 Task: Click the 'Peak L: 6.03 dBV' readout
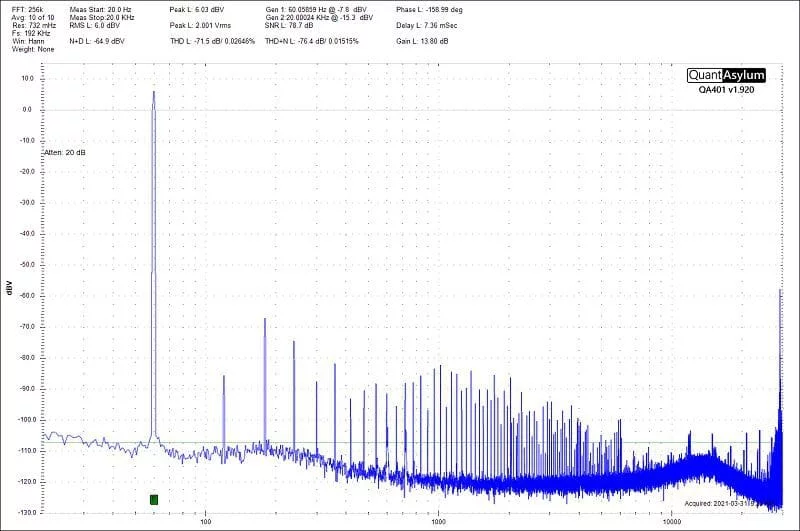coord(197,10)
